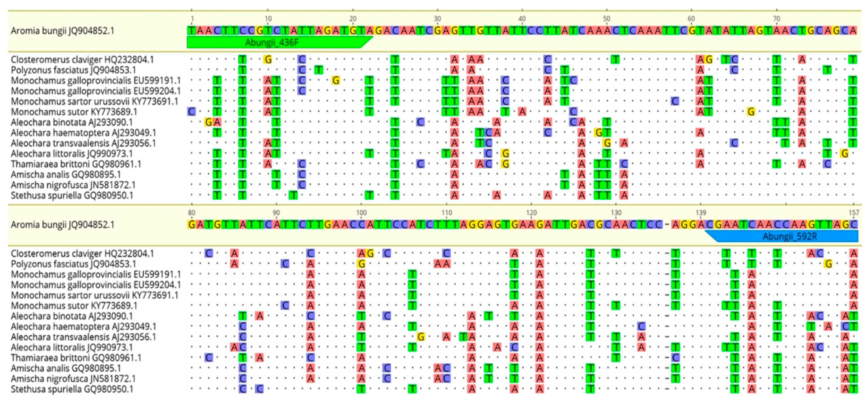Select Aleochara binotata AJ293090.1 in the 1–79 block
Image resolution: width=868 pixels, height=403 pixels.
71,122
